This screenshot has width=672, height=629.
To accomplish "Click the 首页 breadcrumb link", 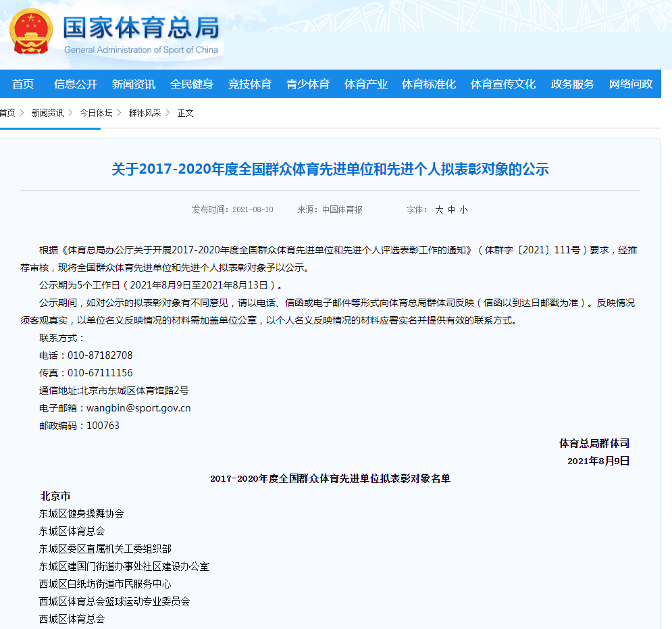I will (x=7, y=113).
